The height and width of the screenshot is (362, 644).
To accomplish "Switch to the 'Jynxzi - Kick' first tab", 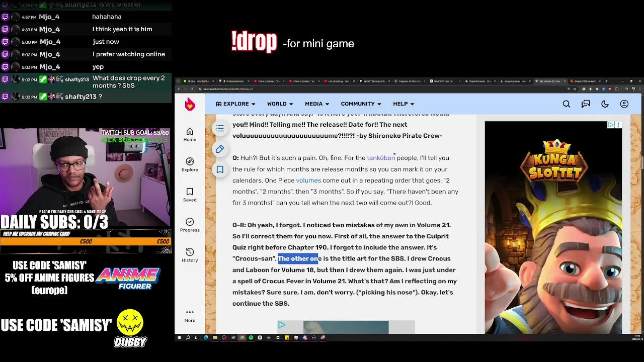I will pos(198,81).
